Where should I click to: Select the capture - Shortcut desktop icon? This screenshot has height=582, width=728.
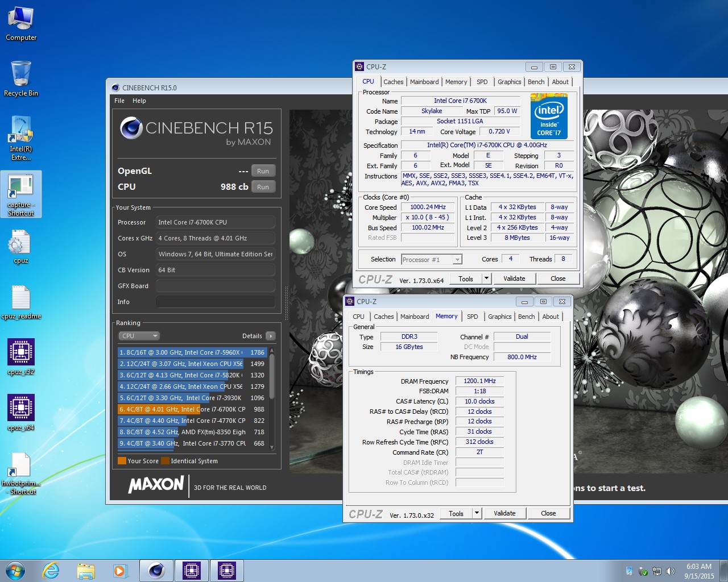point(21,194)
